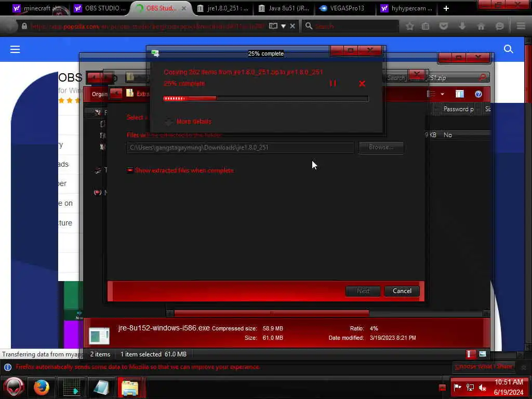This screenshot has width=532, height=399.
Task: Click the Action Center flag tray icon
Action: click(x=457, y=387)
